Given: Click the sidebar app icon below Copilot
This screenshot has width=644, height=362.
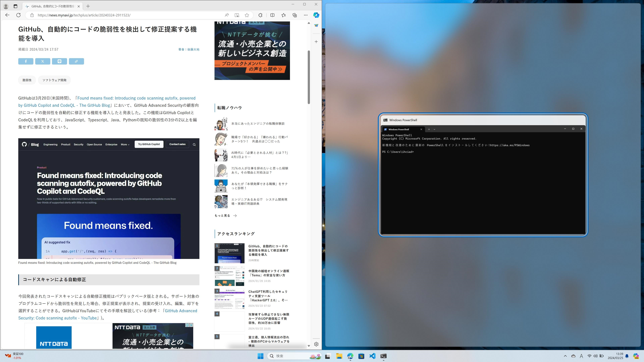Looking at the screenshot, I should click(x=316, y=25).
